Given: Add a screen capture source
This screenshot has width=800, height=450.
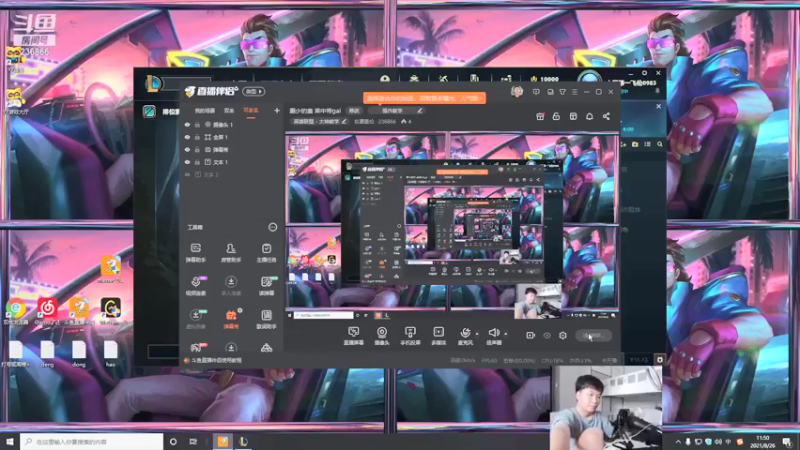Looking at the screenshot, I should tap(354, 336).
